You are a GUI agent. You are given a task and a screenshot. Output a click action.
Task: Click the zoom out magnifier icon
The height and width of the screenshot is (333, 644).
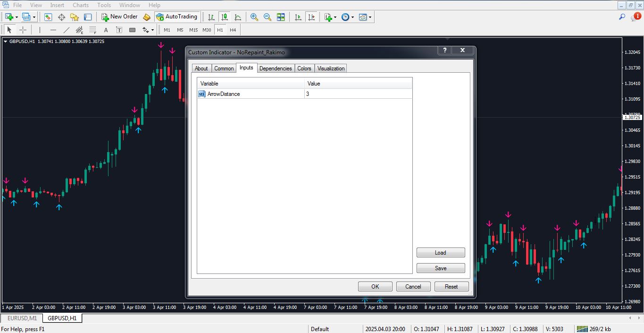point(268,17)
